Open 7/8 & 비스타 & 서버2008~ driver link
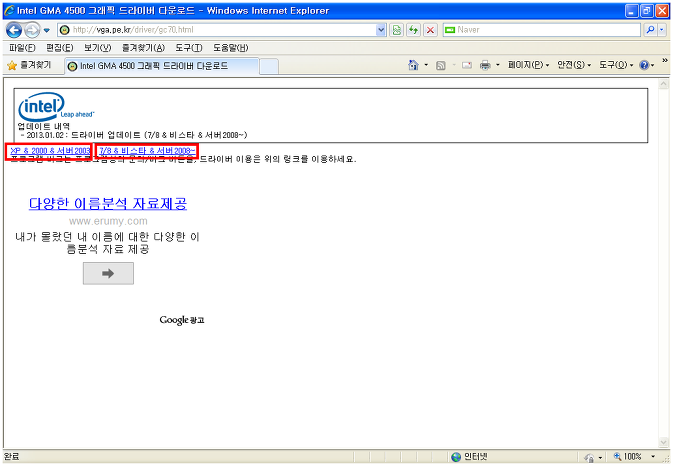 [x=147, y=151]
